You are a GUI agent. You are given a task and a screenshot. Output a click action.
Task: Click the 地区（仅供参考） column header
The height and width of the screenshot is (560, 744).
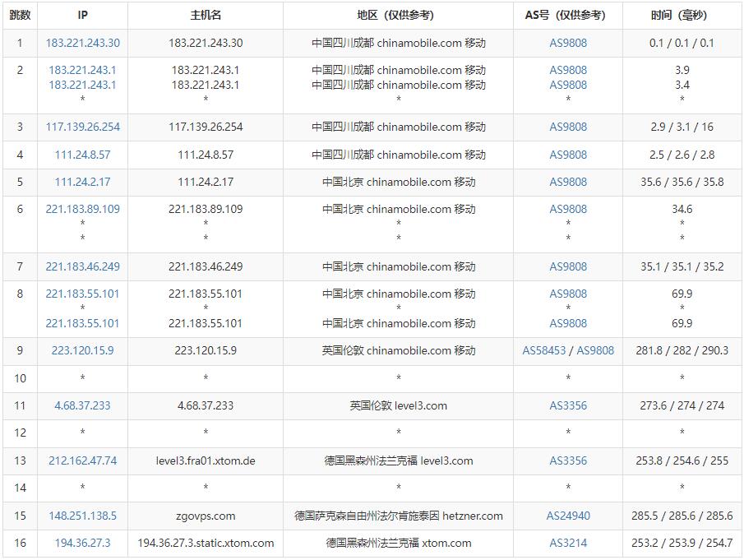tap(398, 15)
